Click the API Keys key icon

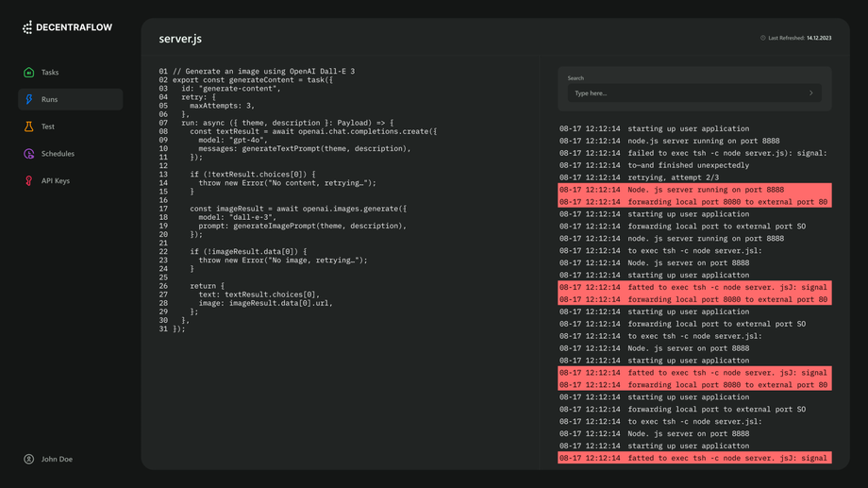click(28, 180)
